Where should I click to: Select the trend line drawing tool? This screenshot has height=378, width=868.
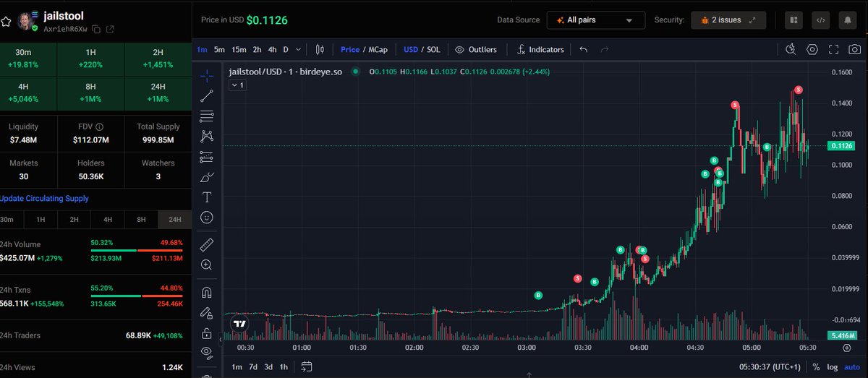207,95
